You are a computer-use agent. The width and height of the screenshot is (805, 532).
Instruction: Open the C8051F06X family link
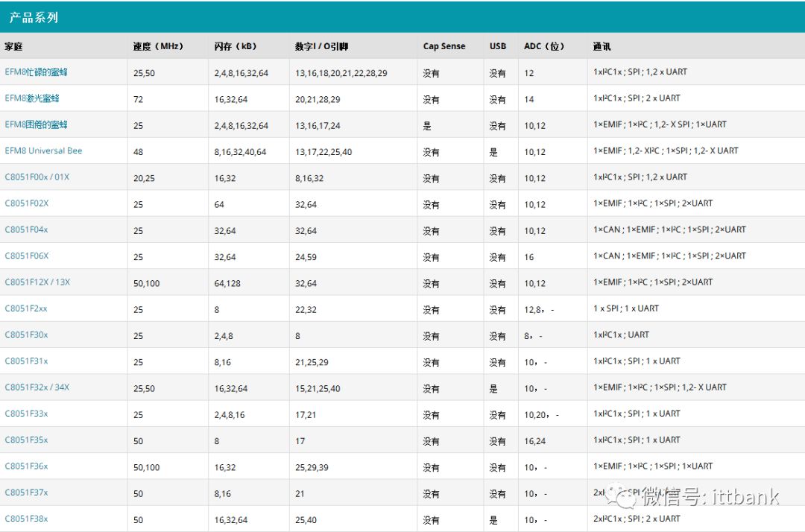(x=27, y=256)
